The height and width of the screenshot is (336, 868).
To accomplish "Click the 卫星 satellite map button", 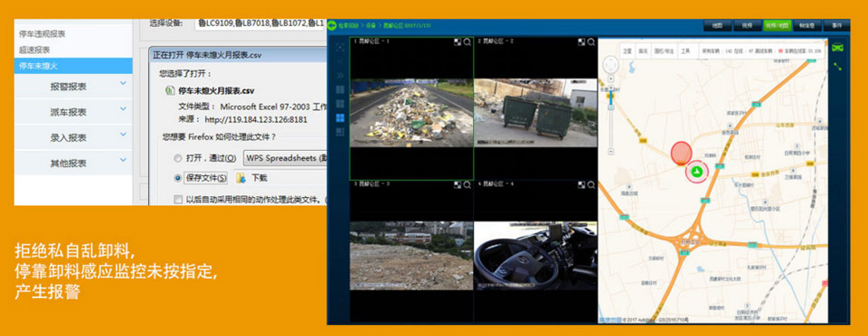I will point(627,51).
